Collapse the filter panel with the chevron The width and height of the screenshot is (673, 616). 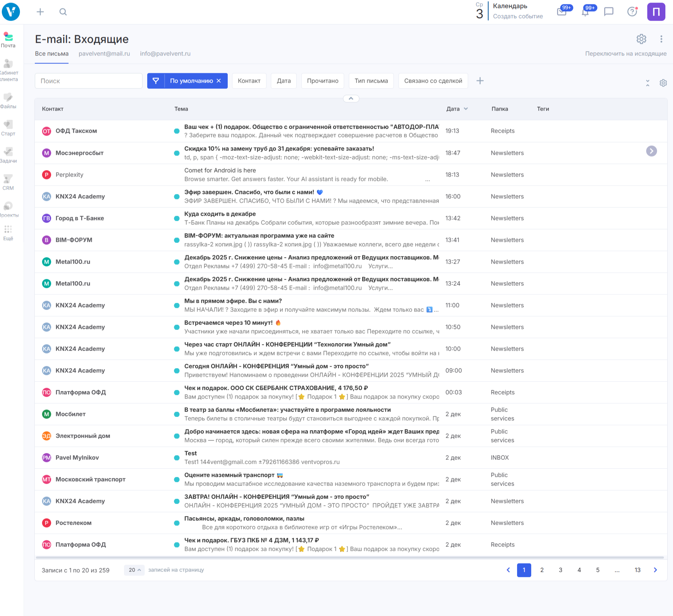coord(351,99)
